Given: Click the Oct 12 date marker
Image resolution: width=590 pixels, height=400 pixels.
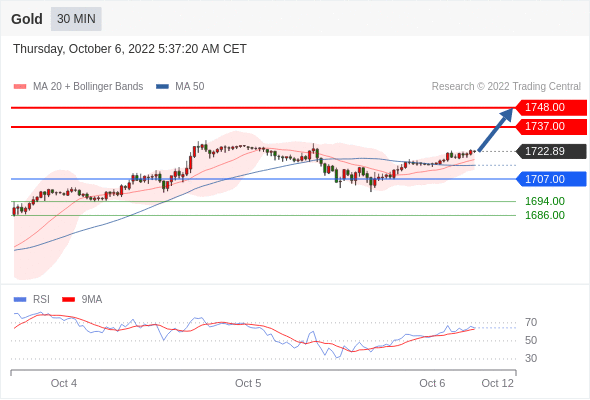Looking at the screenshot, I should 497,383.
